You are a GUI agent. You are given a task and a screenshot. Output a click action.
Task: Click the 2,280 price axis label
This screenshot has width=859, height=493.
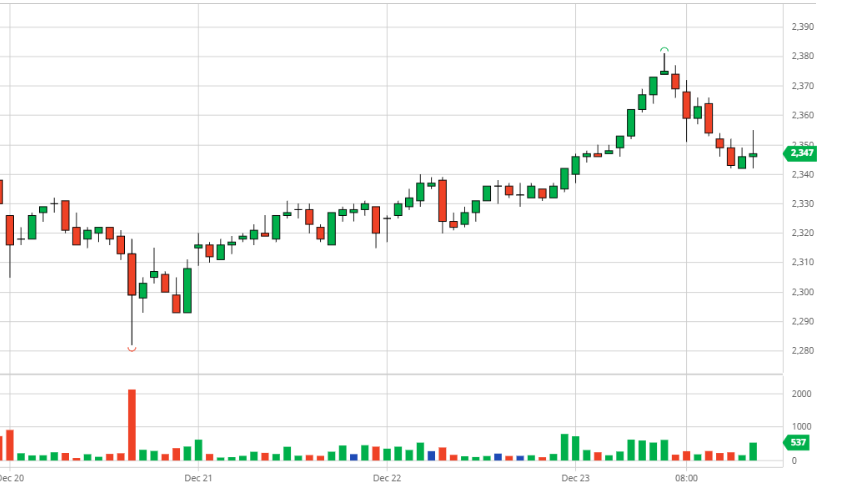[803, 351]
